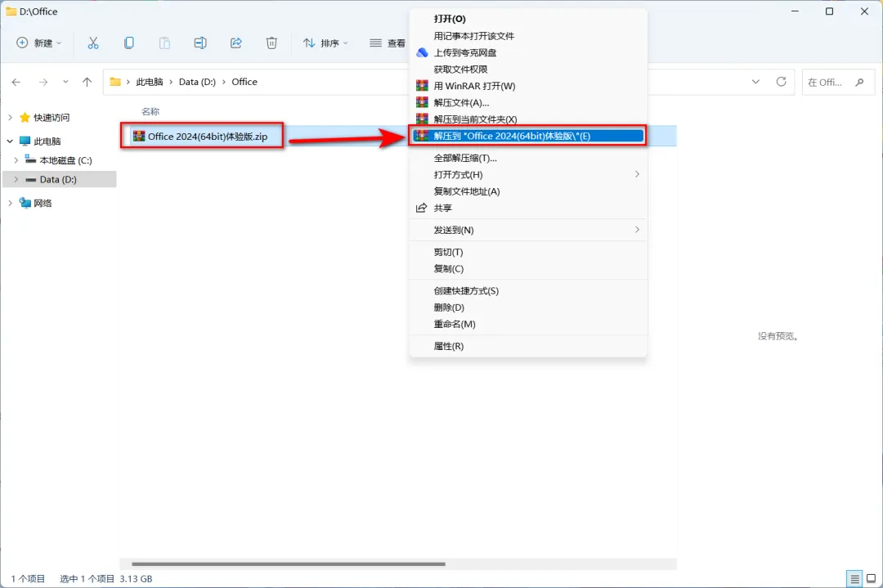Choose 剪切(T) in context menu
Screen dimensions: 883x588
529,253
